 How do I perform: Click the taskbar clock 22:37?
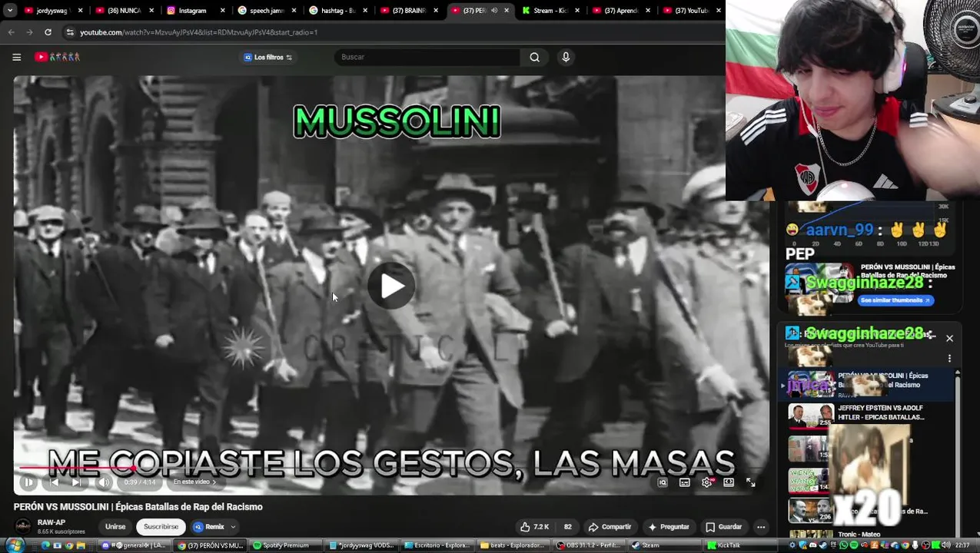pos(961,545)
